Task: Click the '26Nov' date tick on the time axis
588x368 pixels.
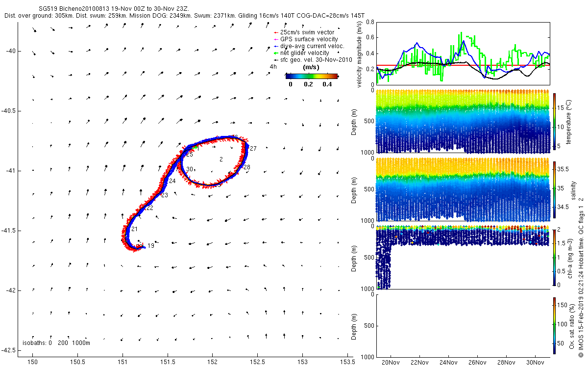Action: pos(477,363)
